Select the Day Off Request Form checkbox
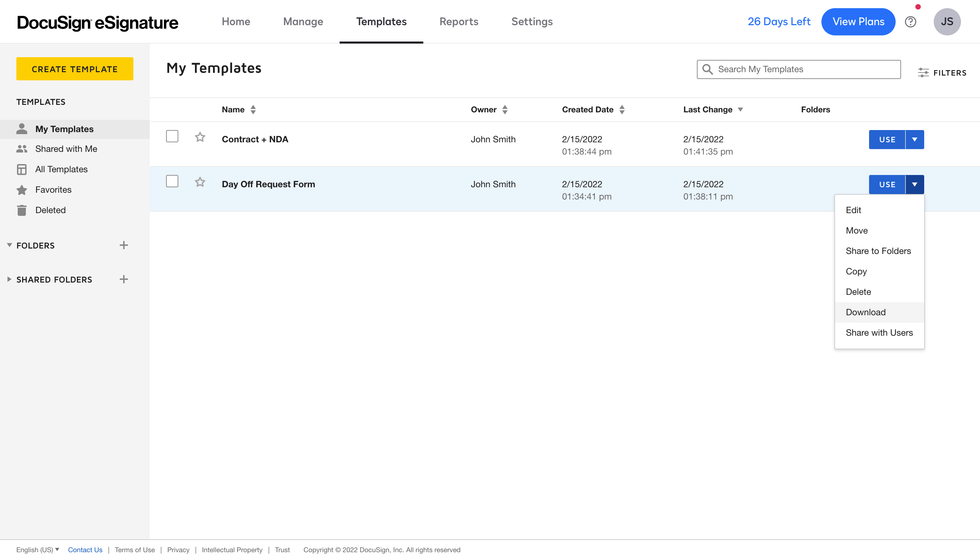The height and width of the screenshot is (559, 980). (x=172, y=181)
